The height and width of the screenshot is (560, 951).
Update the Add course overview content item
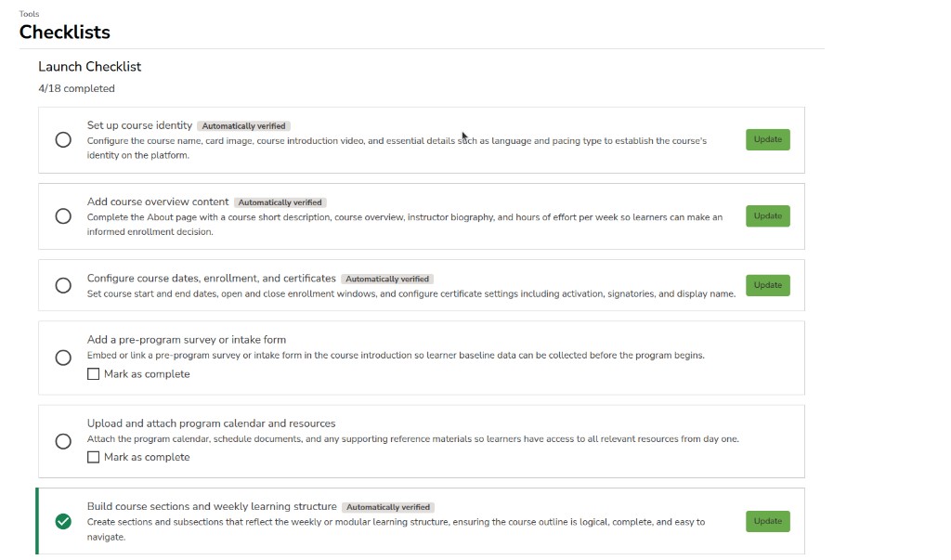[768, 216]
